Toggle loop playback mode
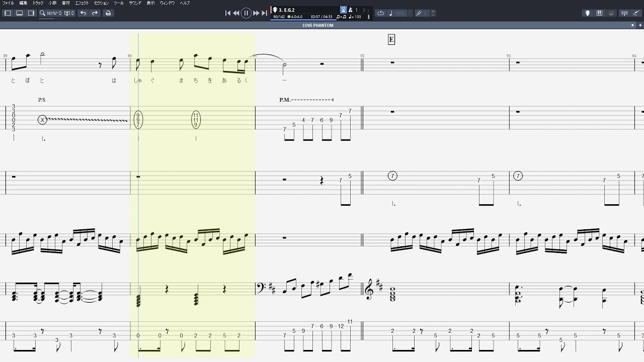 tap(381, 13)
